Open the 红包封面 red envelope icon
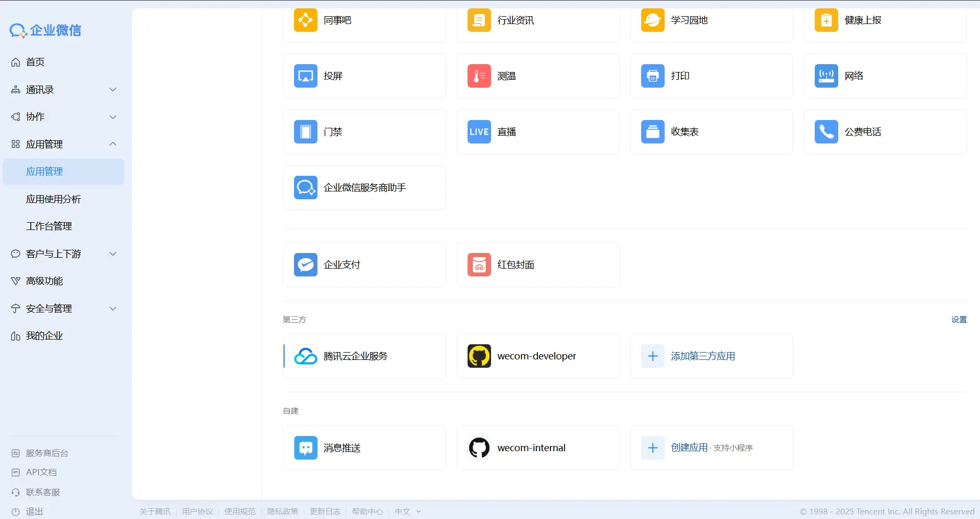This screenshot has height=519, width=980. [x=479, y=265]
